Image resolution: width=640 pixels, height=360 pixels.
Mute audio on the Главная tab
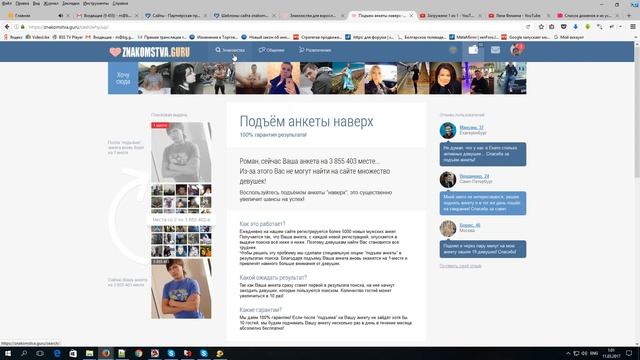[60, 16]
